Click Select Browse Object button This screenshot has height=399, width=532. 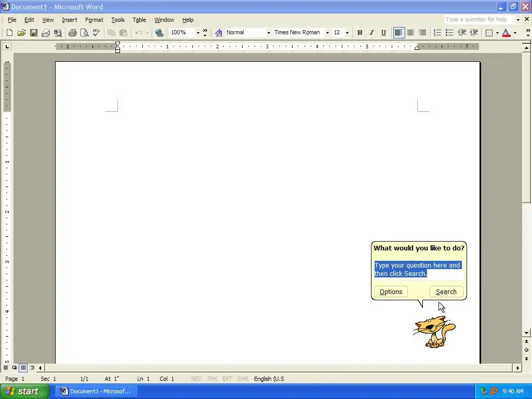[526, 350]
